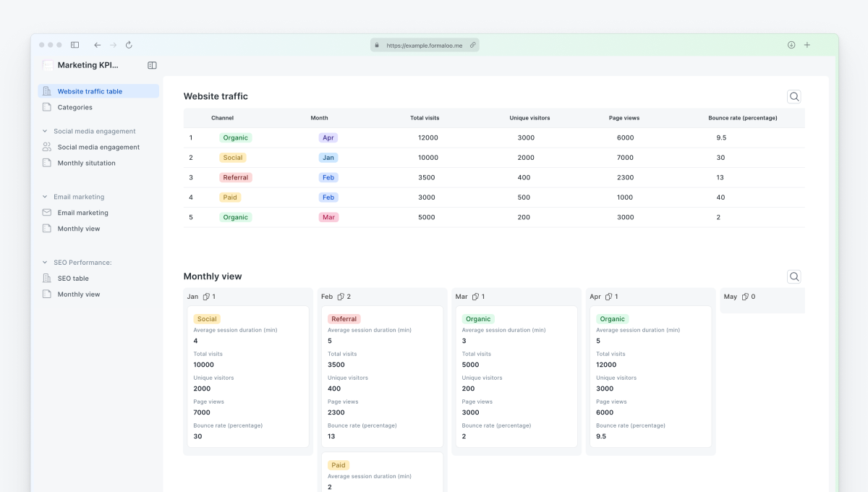Go back with the browser back arrow
Screen dimensions: 868x492
(98, 45)
